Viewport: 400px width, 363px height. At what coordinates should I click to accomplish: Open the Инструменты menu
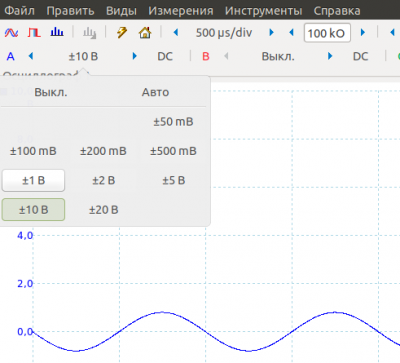[263, 11]
